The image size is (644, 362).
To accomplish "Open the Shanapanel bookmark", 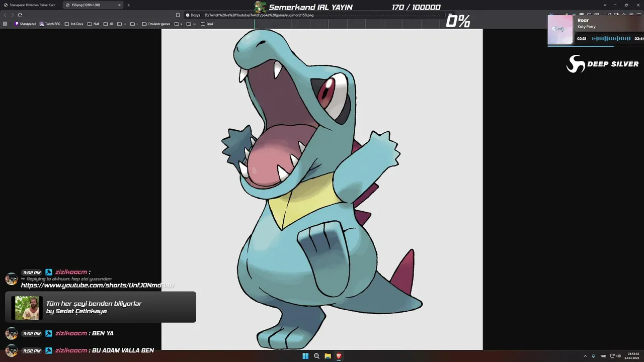I will click(25, 24).
